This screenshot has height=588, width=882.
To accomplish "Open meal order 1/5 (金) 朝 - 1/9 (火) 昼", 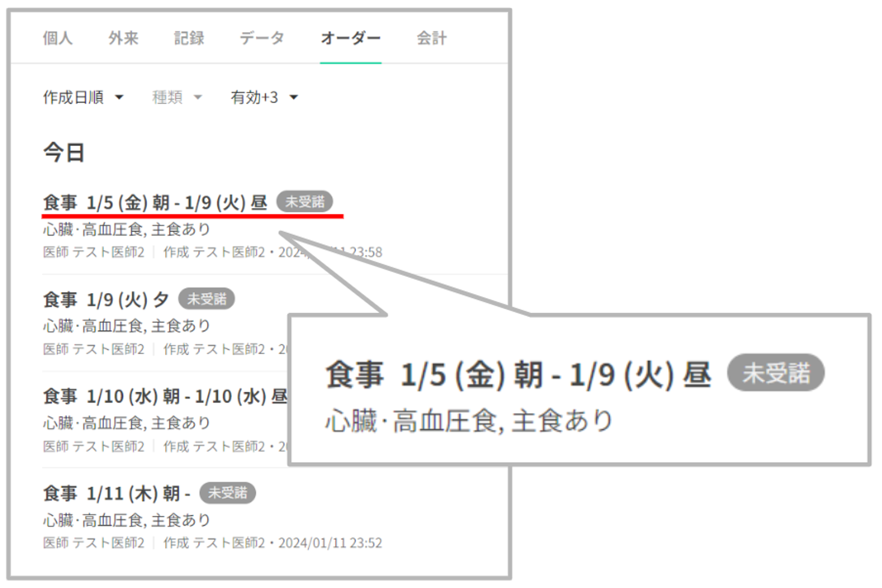I will tap(155, 203).
